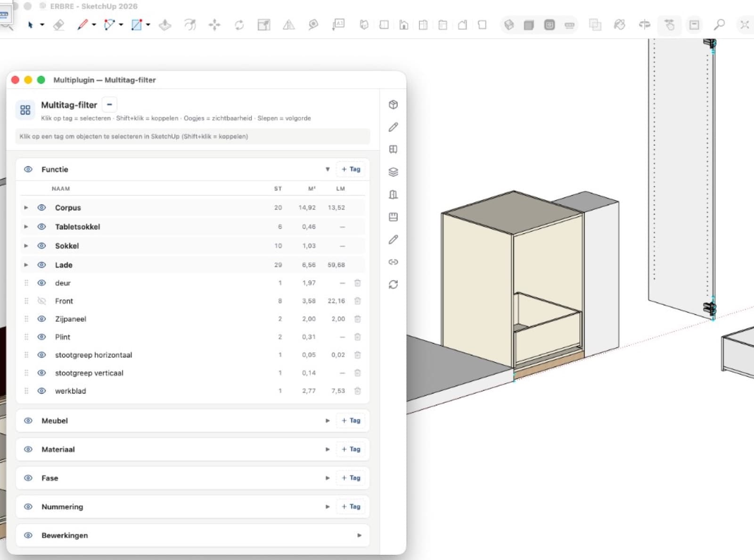Add a tag to the Functie group
Viewport: 754px width, 560px height.
[x=351, y=169]
